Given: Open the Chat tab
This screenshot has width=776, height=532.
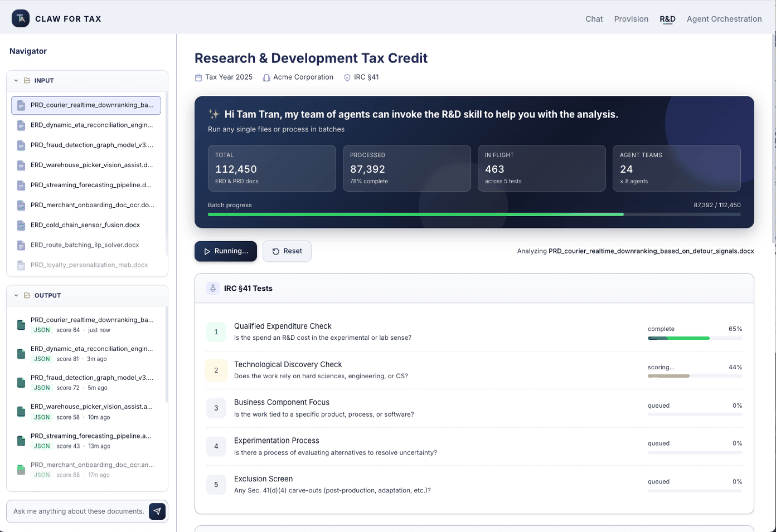Looking at the screenshot, I should click(x=594, y=19).
